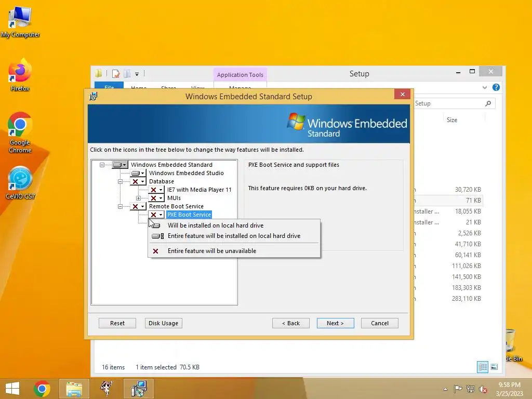Choose Entire feature will be unavailable
The height and width of the screenshot is (399, 532).
(x=234, y=251)
